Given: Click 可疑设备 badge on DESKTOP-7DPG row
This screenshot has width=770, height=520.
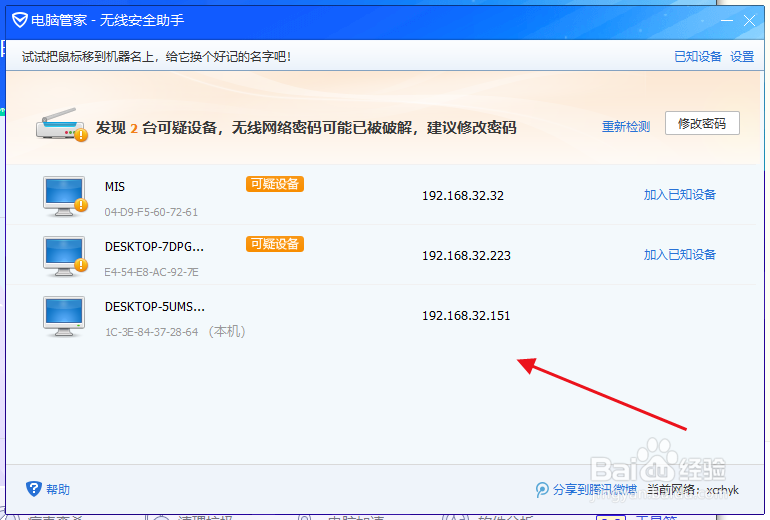Looking at the screenshot, I should pos(275,244).
